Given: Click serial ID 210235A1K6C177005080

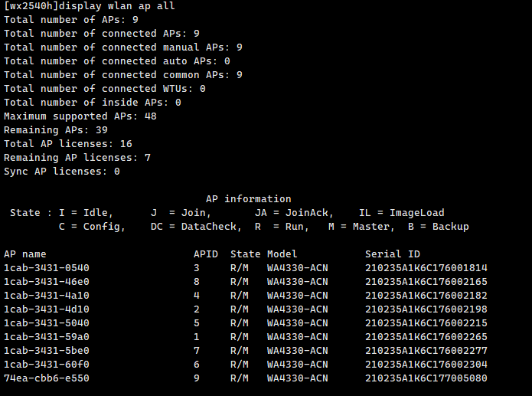Looking at the screenshot, I should click(x=426, y=378).
